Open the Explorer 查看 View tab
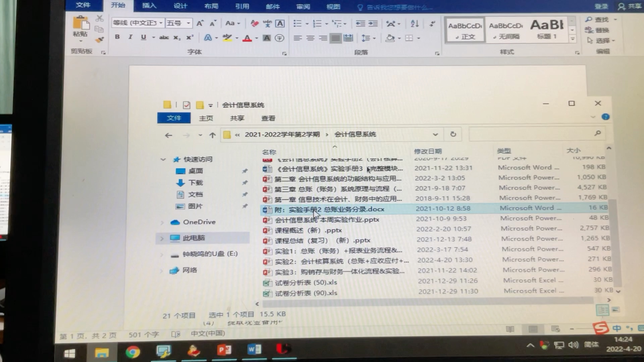 tap(268, 118)
